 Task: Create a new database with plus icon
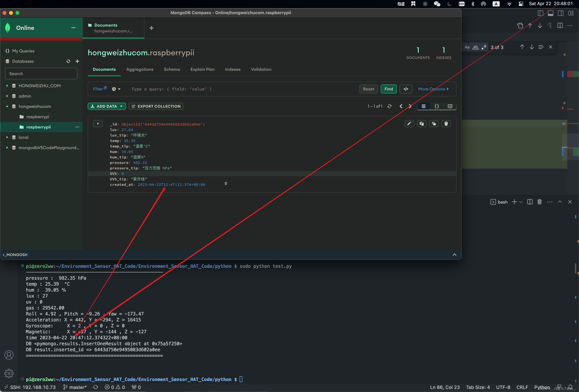coord(77,61)
